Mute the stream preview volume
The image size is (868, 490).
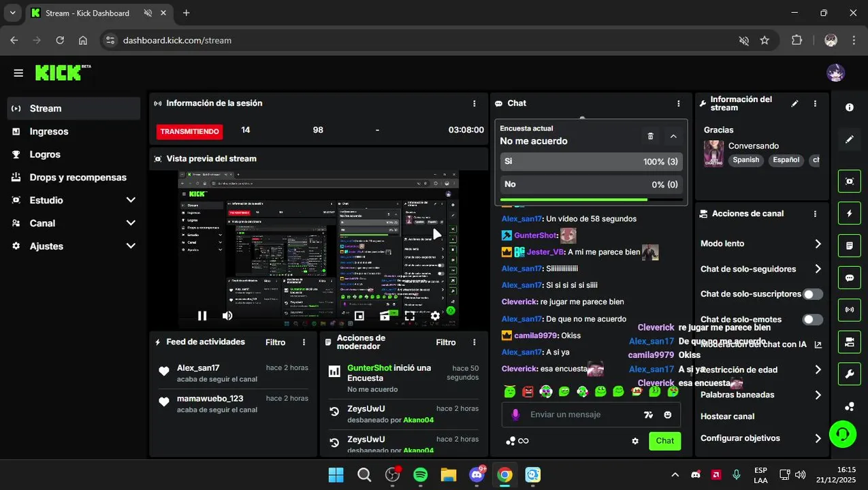[x=227, y=316]
